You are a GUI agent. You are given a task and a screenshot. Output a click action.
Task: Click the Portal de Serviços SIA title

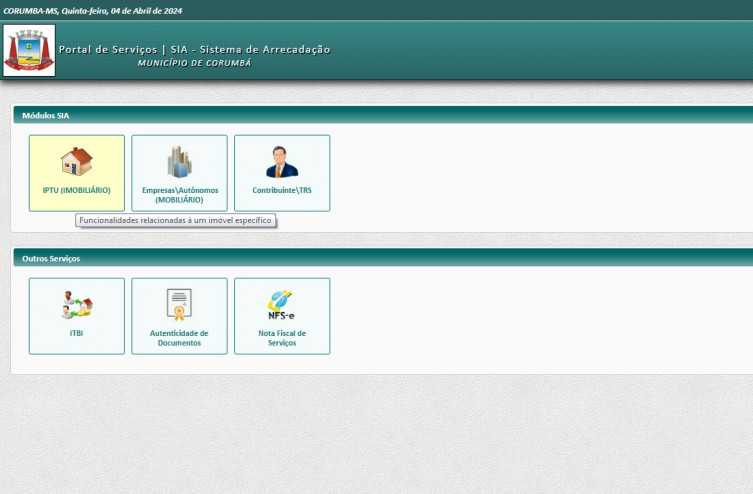coord(194,49)
